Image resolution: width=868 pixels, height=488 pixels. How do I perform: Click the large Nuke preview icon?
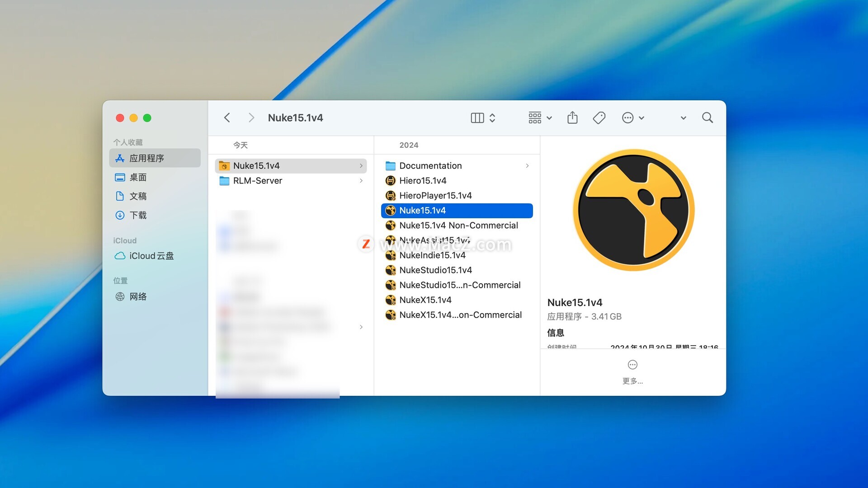(x=633, y=210)
